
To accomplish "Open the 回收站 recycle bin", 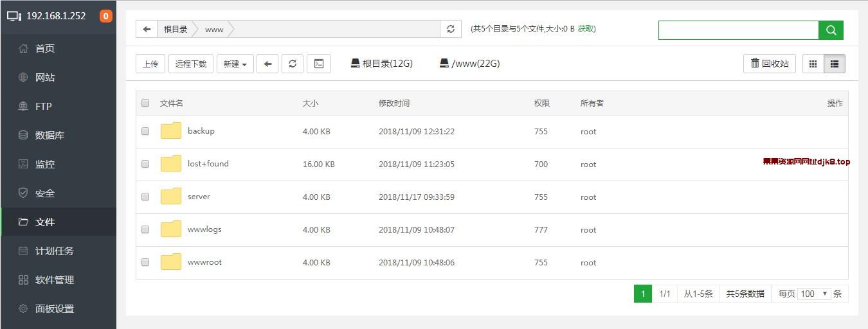I will (770, 64).
